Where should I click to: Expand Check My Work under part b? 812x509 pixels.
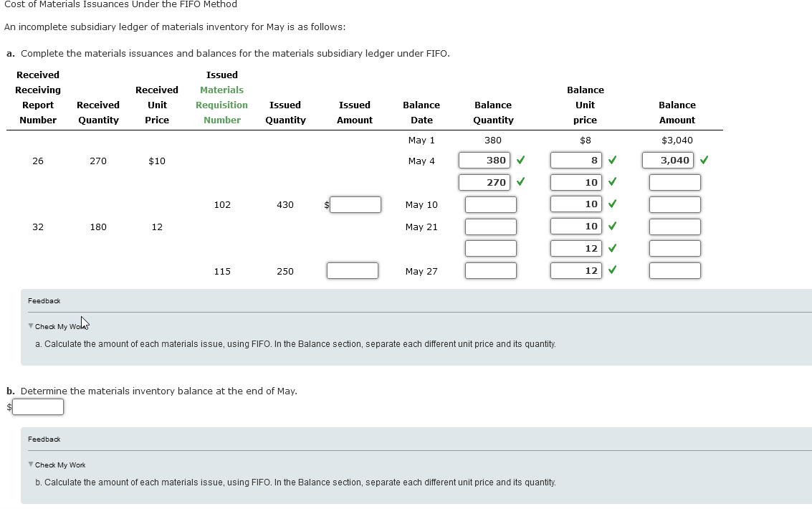click(x=57, y=465)
